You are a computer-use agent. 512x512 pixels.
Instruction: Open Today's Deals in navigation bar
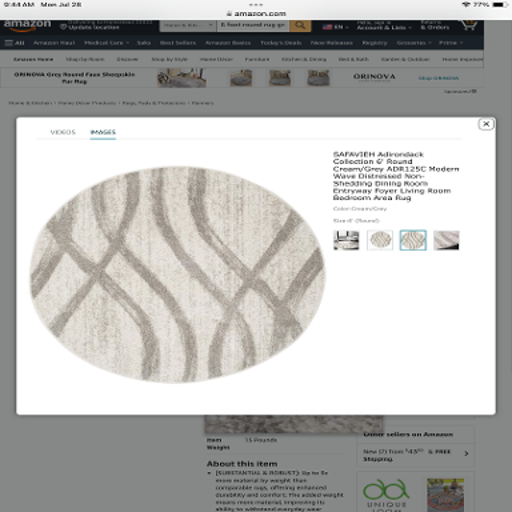click(281, 43)
